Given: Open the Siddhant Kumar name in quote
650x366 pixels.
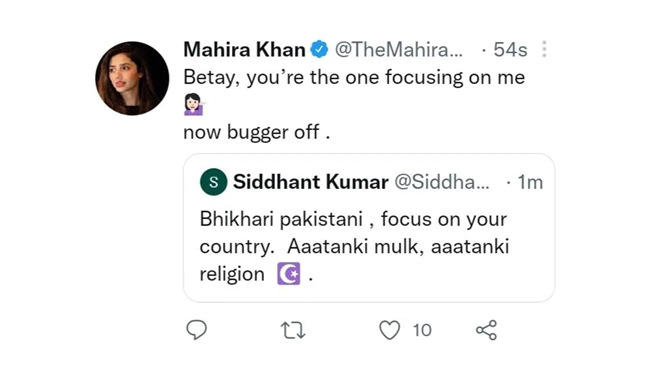Looking at the screenshot, I should tap(311, 182).
